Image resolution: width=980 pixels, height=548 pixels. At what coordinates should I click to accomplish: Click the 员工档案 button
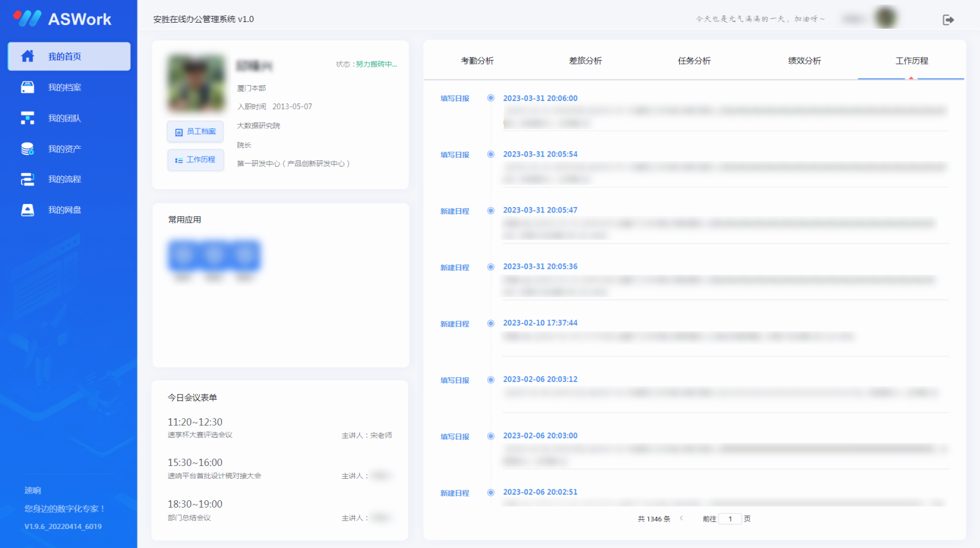[x=195, y=132]
